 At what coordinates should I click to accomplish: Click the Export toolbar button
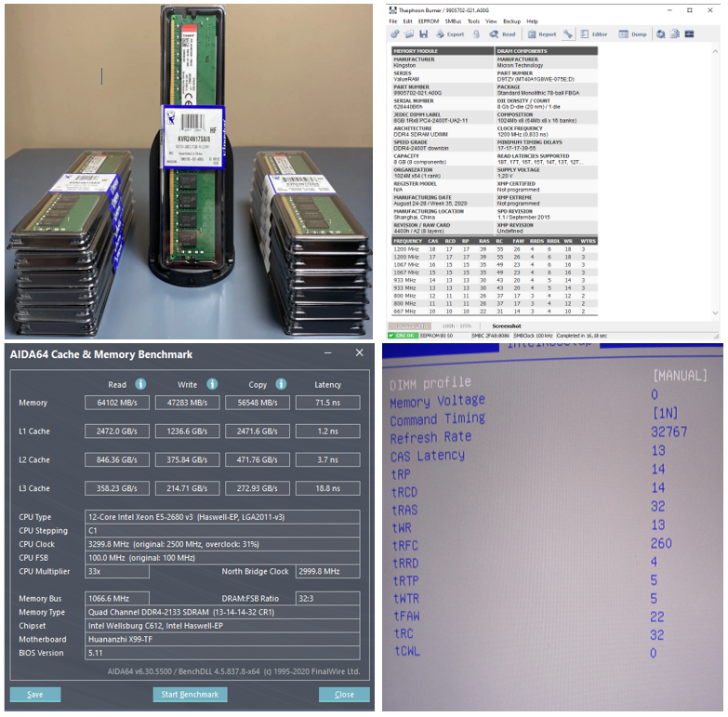pos(450,33)
